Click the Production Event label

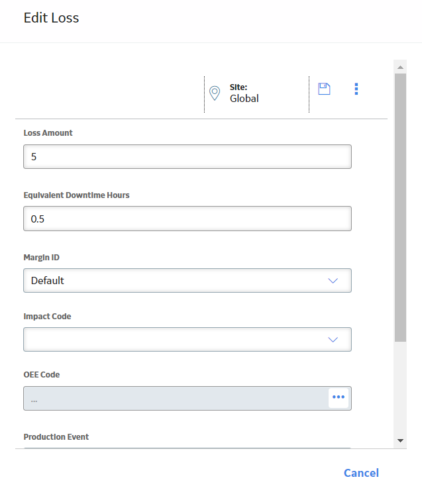click(x=56, y=437)
